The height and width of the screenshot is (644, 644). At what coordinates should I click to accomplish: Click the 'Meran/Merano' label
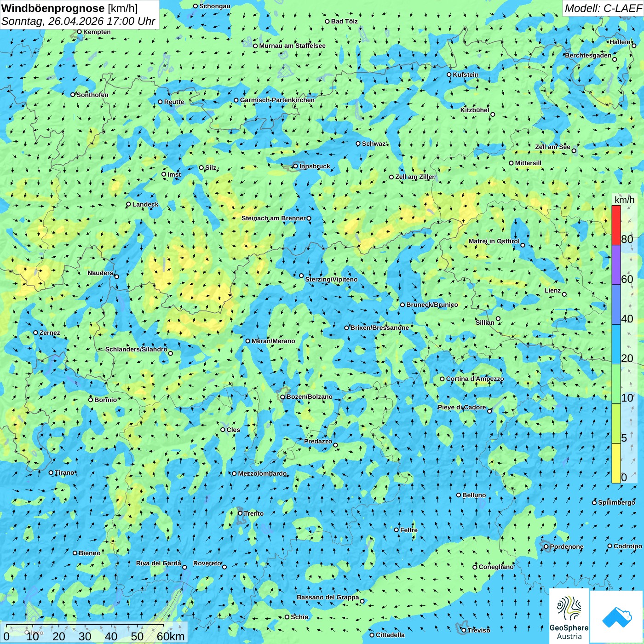273,341
